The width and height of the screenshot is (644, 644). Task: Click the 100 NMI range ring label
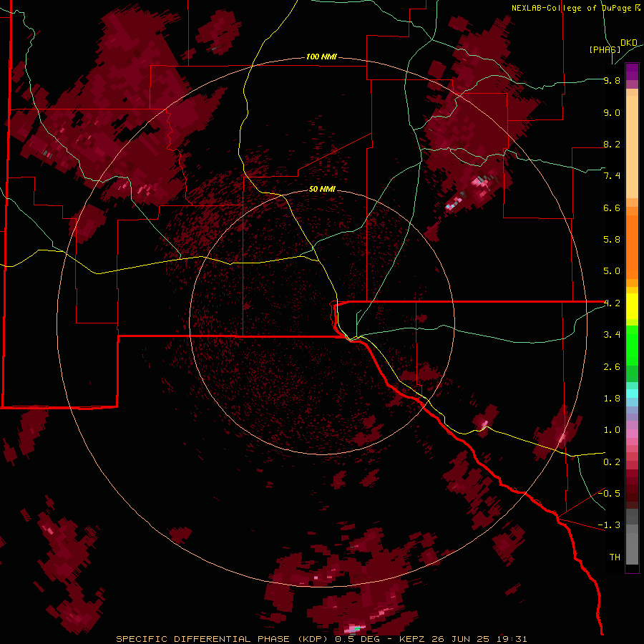click(321, 57)
